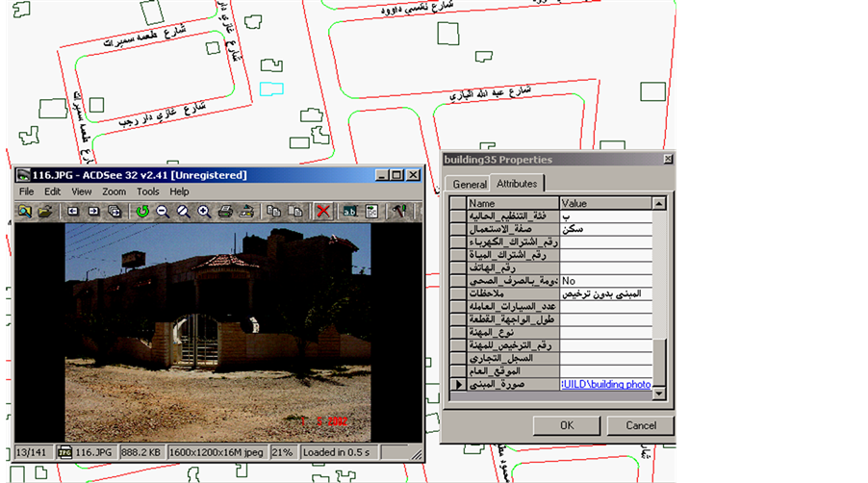The width and height of the screenshot is (868, 483).
Task: Open the building photo hyperlink value
Action: click(606, 385)
